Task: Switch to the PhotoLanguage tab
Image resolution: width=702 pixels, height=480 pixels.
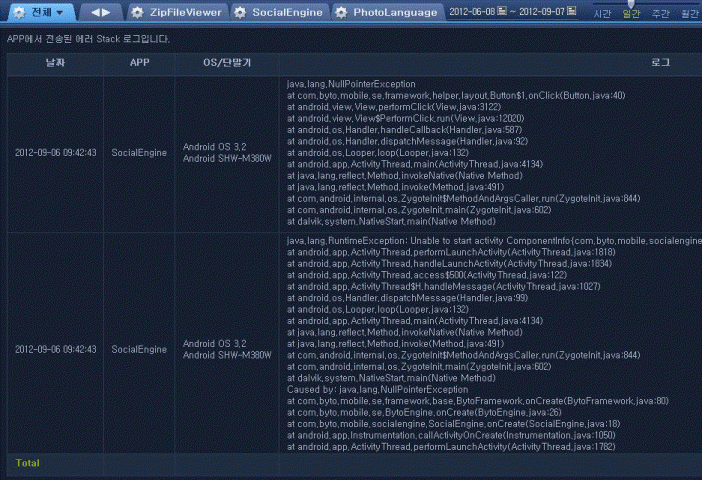Action: point(388,12)
